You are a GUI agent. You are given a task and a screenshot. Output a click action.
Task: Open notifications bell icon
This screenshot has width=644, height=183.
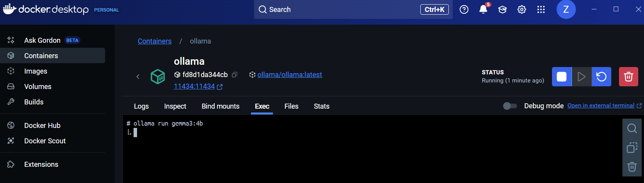pos(483,10)
